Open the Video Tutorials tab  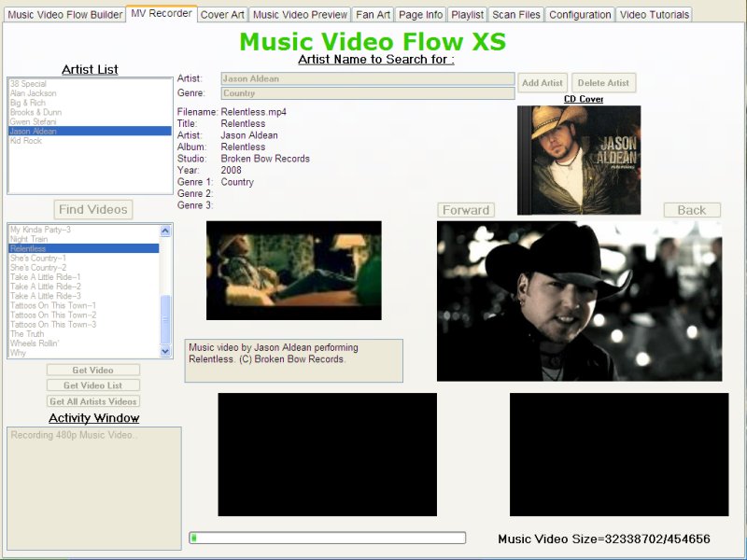click(654, 14)
